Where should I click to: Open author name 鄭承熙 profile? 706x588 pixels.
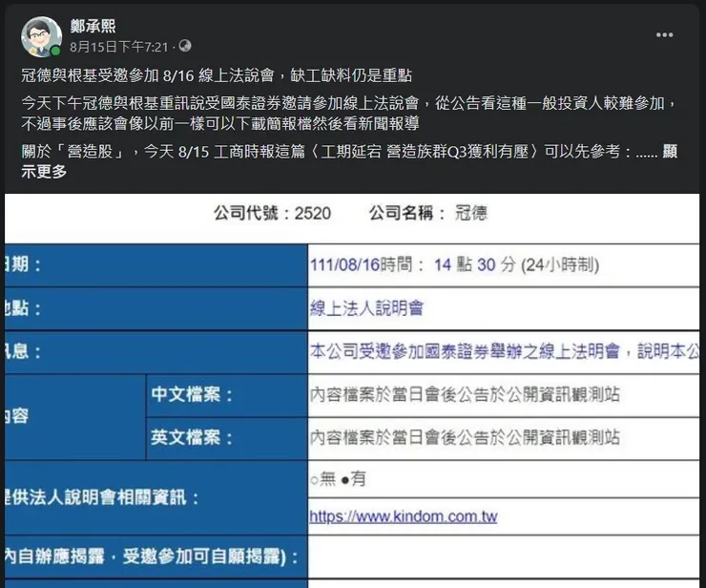(93, 26)
